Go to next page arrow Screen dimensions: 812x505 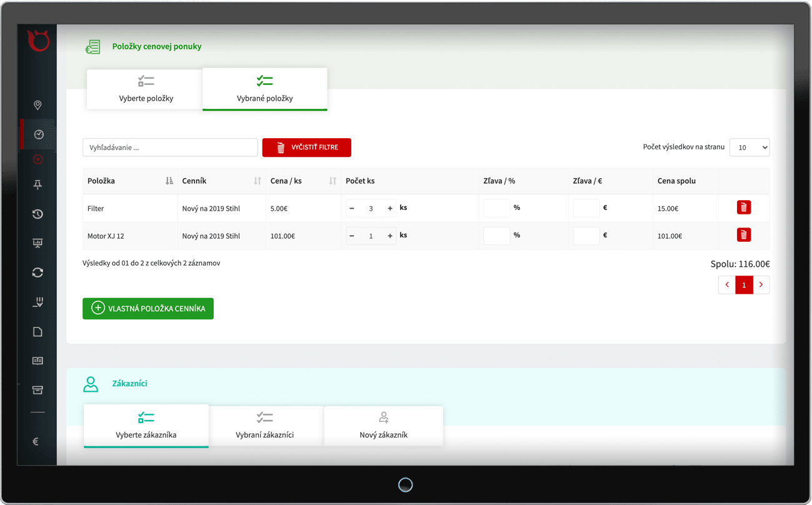(x=761, y=285)
